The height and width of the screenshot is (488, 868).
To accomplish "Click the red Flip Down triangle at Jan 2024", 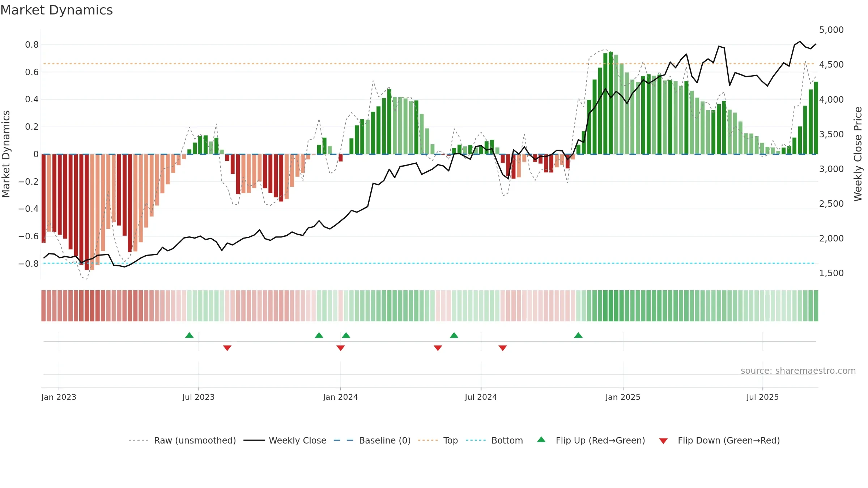I will click(341, 348).
